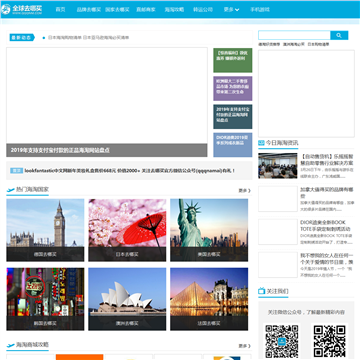This screenshot has height=360, width=360.
Task: Expand the 更多 dropdown in navigation
Action: click(231, 10)
